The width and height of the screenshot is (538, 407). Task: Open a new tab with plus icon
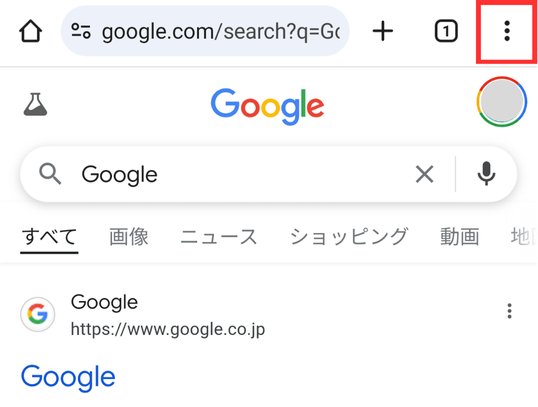point(383,31)
